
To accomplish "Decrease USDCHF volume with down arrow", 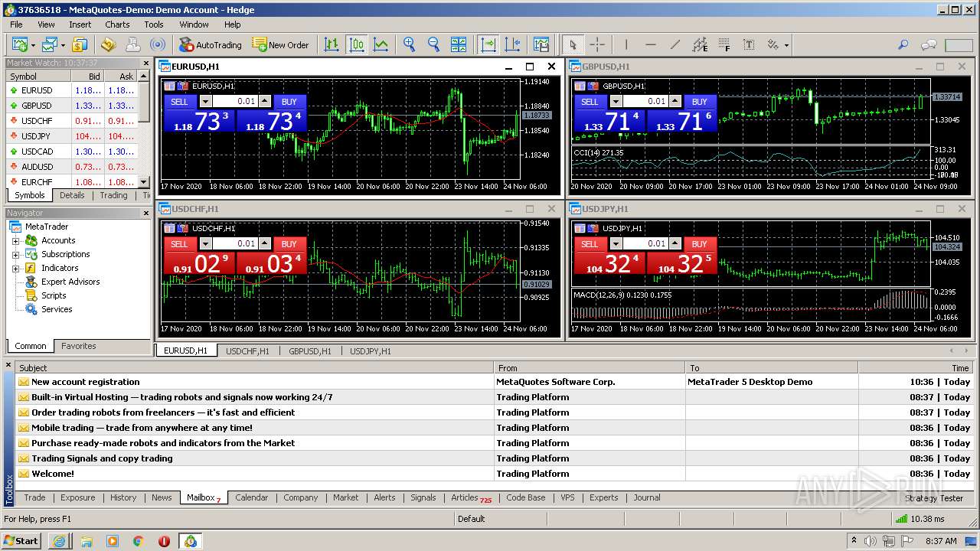I will (205, 244).
